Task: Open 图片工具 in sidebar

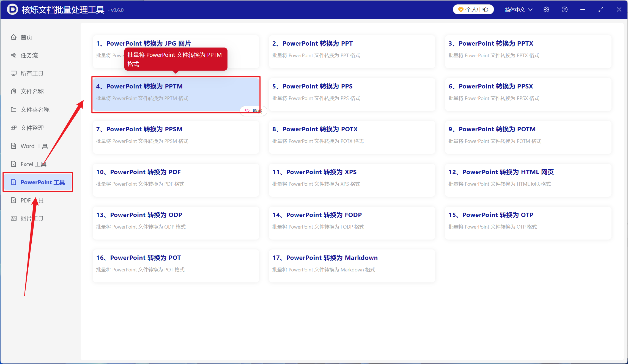Action: pyautogui.click(x=37, y=218)
